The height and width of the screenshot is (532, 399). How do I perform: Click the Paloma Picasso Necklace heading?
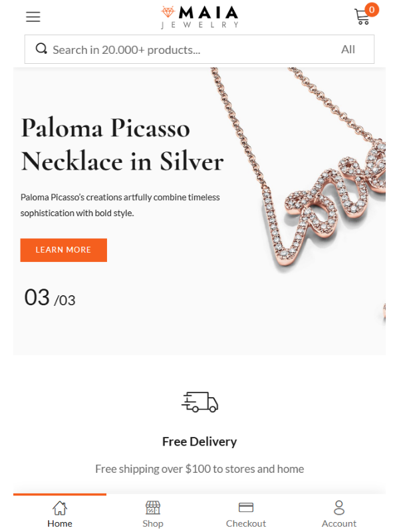click(x=122, y=144)
